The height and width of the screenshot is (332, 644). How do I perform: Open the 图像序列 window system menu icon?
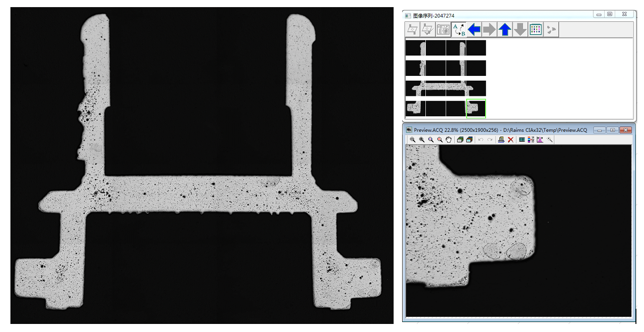[408, 16]
